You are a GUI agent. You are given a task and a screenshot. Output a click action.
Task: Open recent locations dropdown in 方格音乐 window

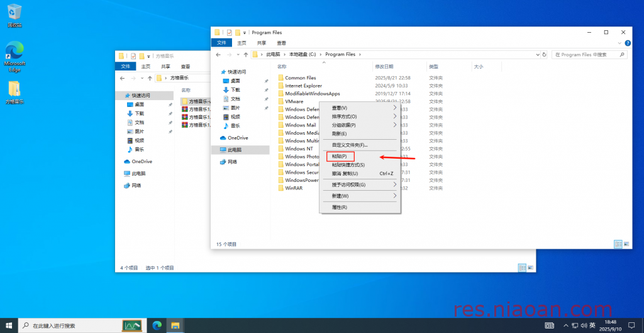142,77
